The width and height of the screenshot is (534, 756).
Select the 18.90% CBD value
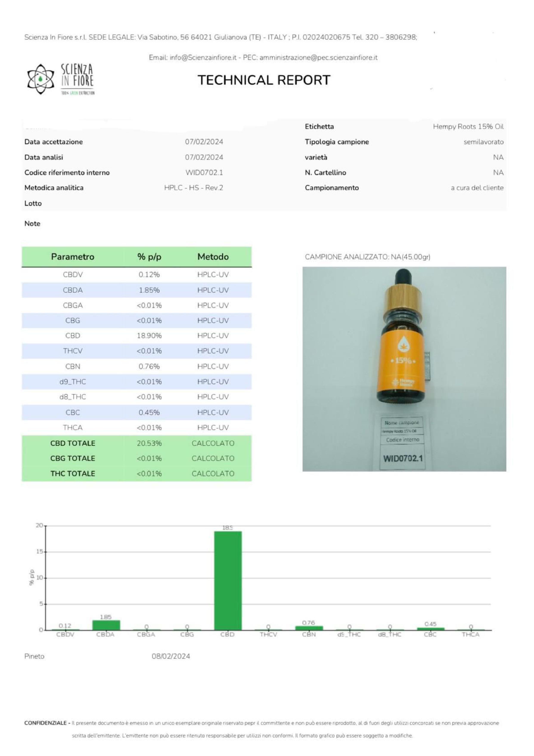point(149,335)
